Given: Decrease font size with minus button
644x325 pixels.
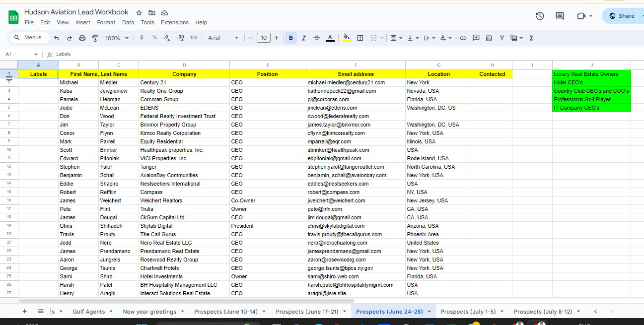Looking at the screenshot, I should (x=250, y=38).
